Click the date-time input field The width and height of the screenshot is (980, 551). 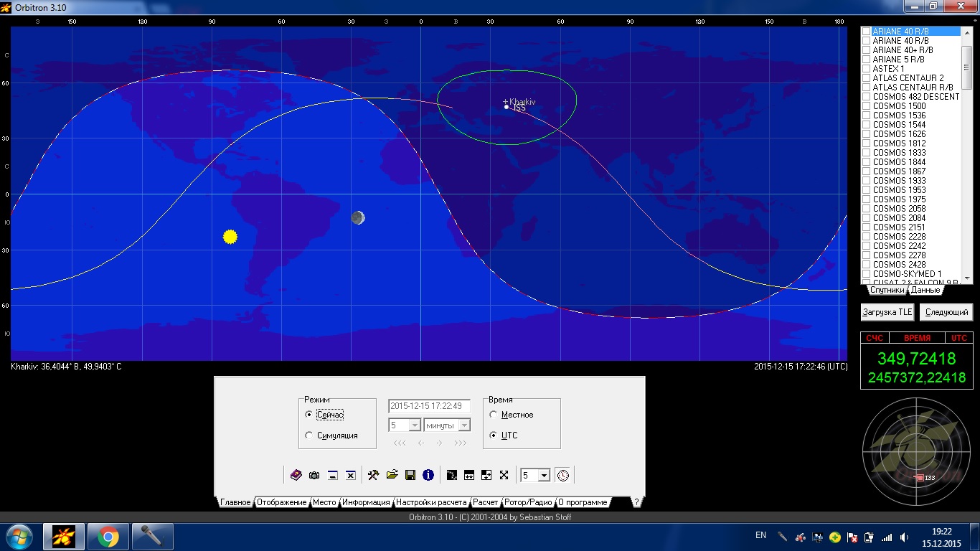429,406
